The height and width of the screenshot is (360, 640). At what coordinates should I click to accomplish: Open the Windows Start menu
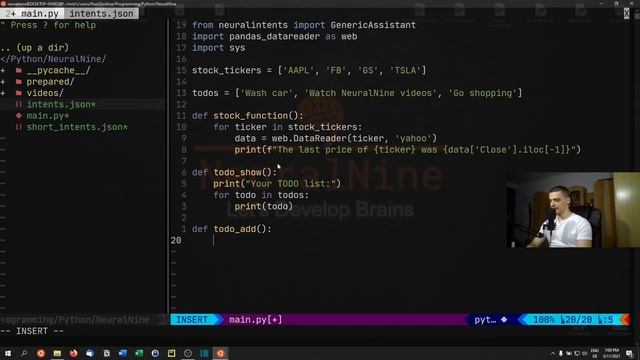click(8, 353)
